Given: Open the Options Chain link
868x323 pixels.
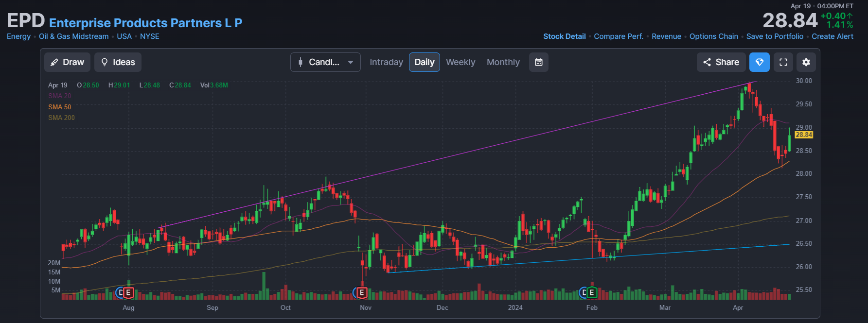Looking at the screenshot, I should click(x=714, y=36).
